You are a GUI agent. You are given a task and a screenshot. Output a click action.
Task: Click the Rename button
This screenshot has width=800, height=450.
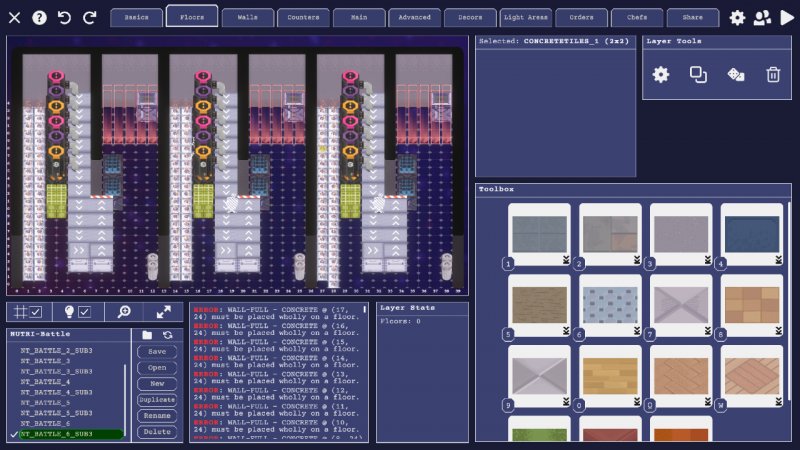[157, 415]
